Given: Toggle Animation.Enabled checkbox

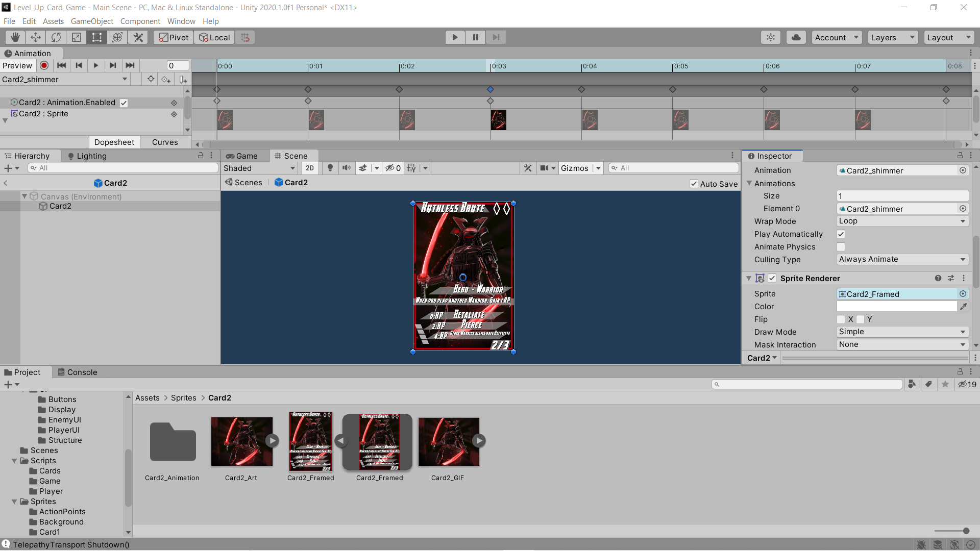Looking at the screenshot, I should coord(124,103).
